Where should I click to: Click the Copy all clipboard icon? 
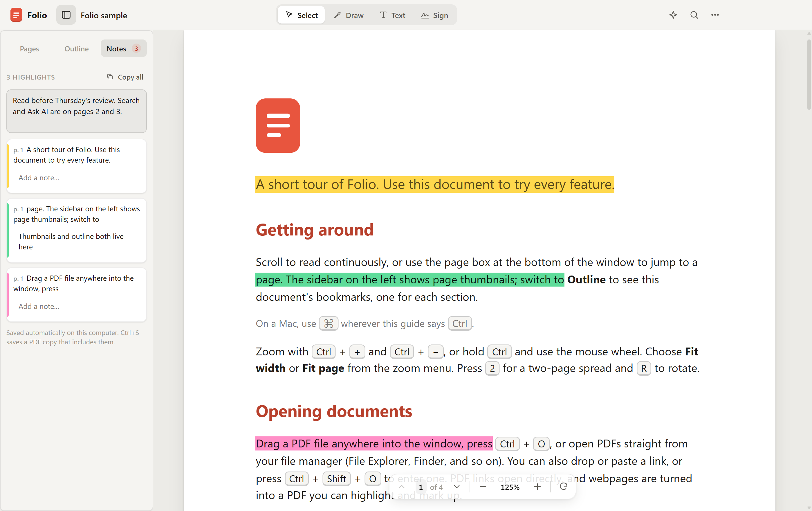(110, 77)
